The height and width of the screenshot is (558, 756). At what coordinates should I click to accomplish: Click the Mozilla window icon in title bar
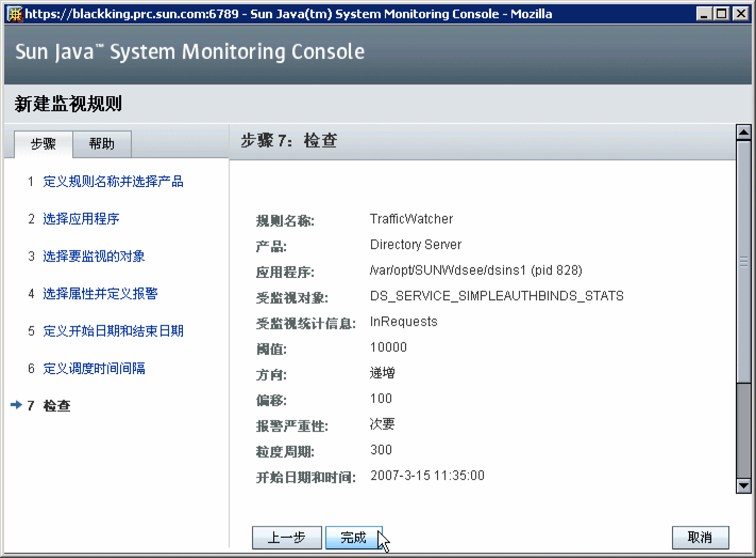tap(14, 14)
